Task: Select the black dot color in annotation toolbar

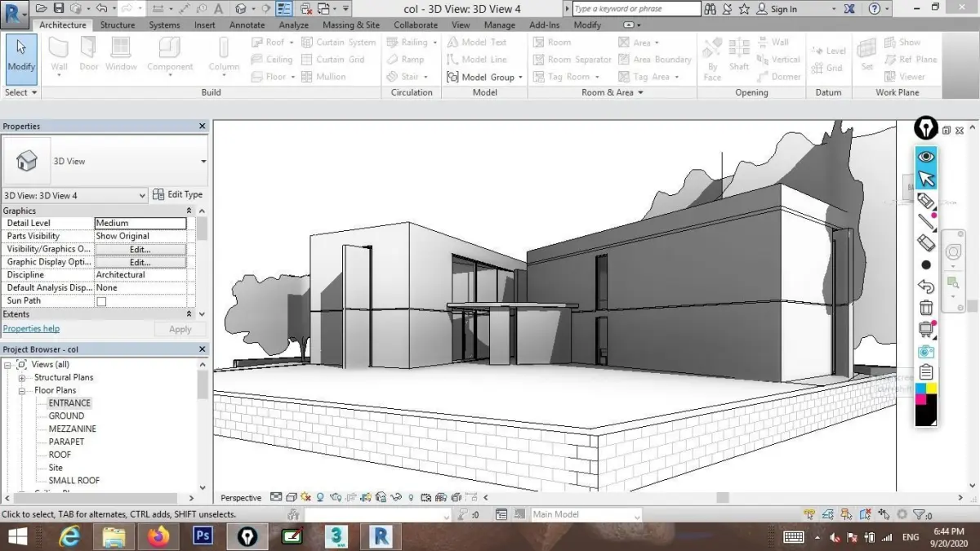Action: (x=926, y=264)
